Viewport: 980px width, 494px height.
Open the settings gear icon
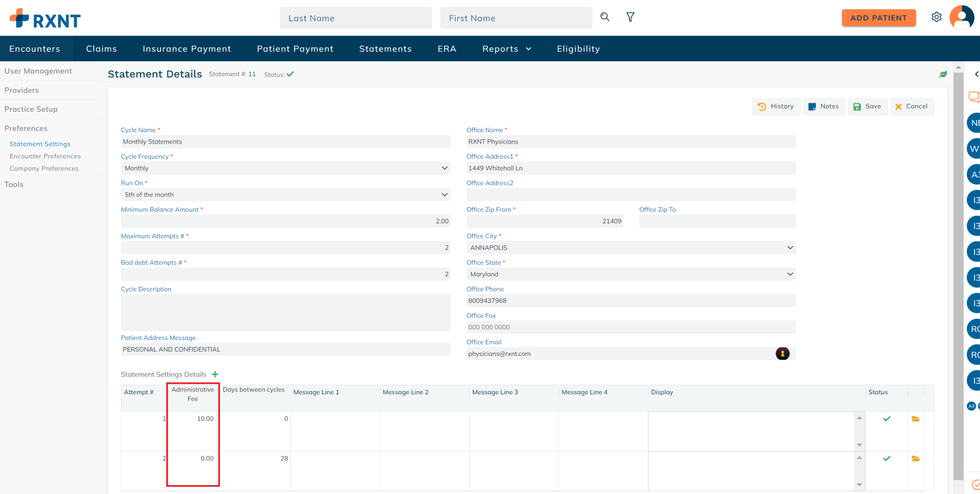tap(936, 17)
